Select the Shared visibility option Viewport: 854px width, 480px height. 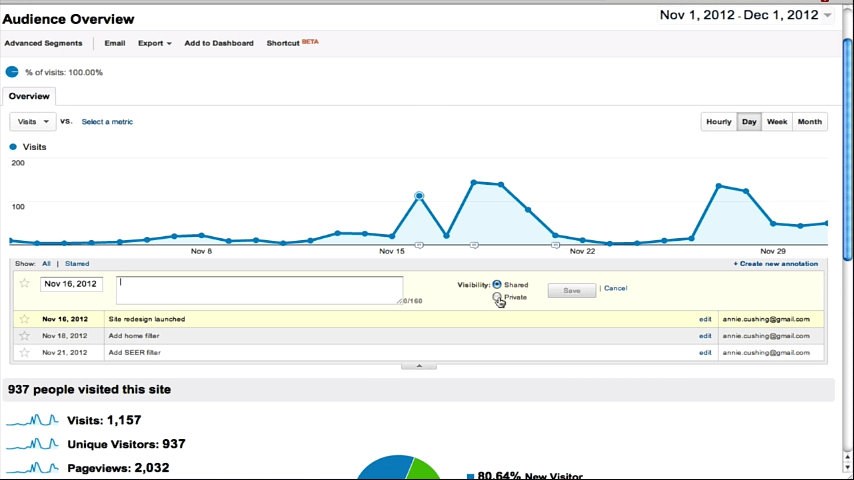[x=497, y=285]
